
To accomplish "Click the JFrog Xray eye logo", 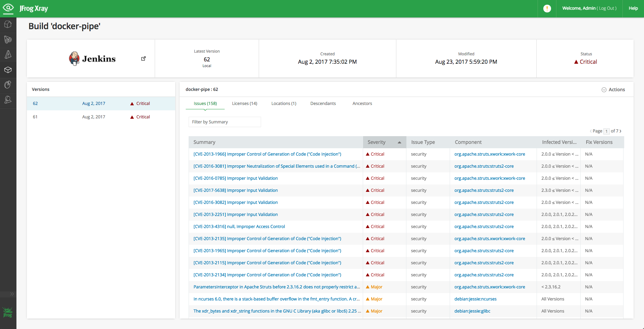I will [8, 8].
